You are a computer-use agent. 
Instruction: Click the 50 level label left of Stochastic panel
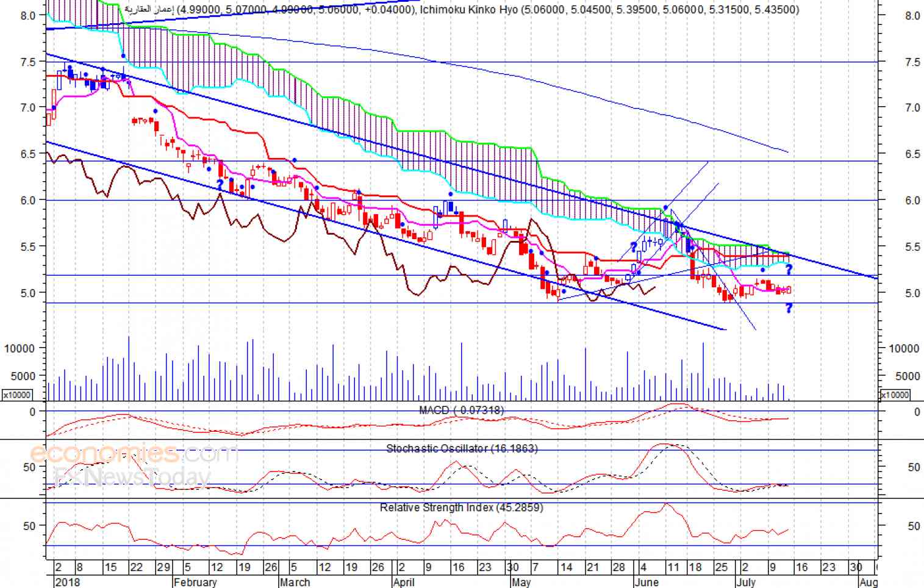29,467
